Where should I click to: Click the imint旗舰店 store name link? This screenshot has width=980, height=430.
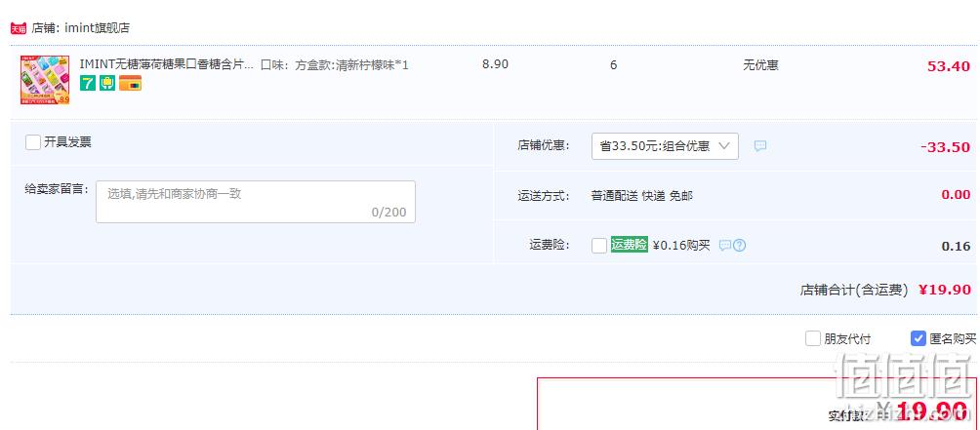[x=97, y=28]
